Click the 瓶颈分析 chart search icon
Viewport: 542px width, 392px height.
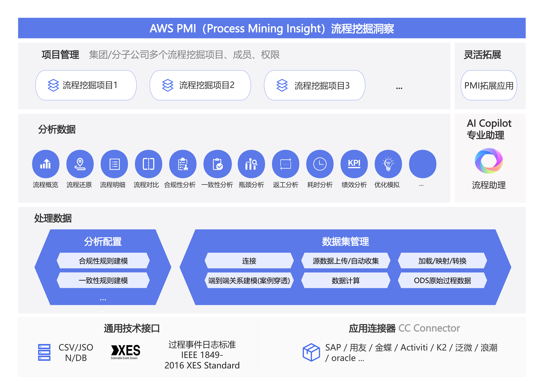pyautogui.click(x=251, y=164)
